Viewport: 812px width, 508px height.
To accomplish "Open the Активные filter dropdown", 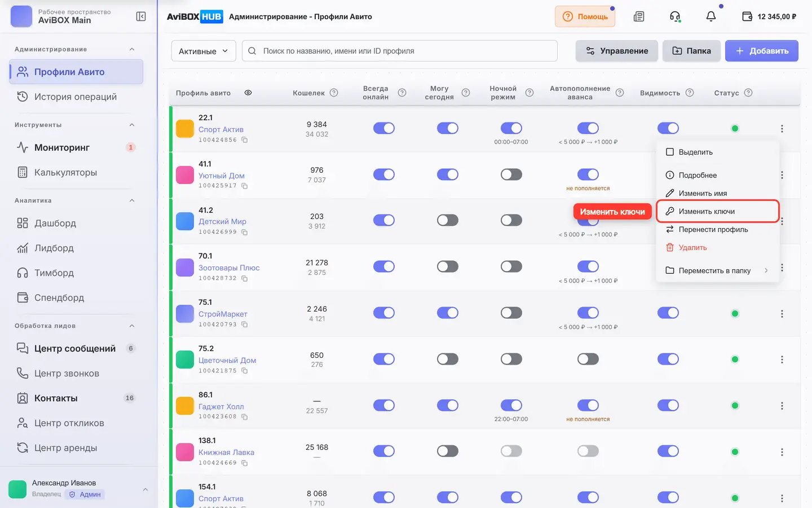I will [204, 51].
